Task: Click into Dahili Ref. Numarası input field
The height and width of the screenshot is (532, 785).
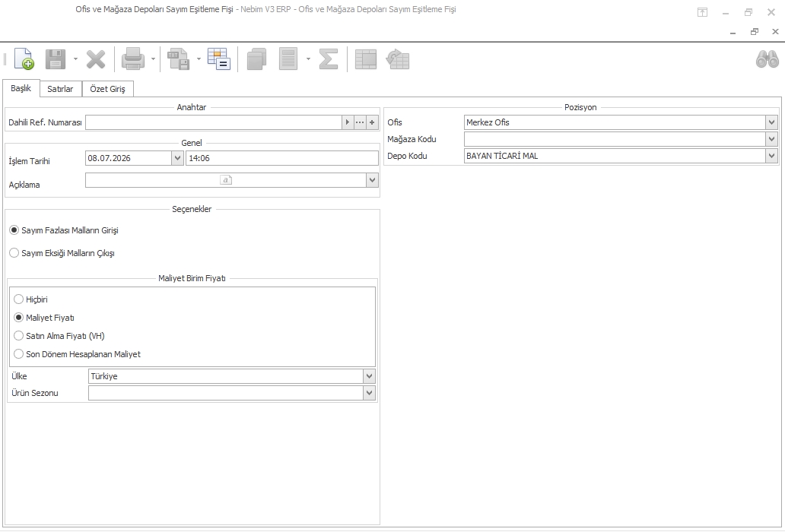Action: tap(213, 122)
